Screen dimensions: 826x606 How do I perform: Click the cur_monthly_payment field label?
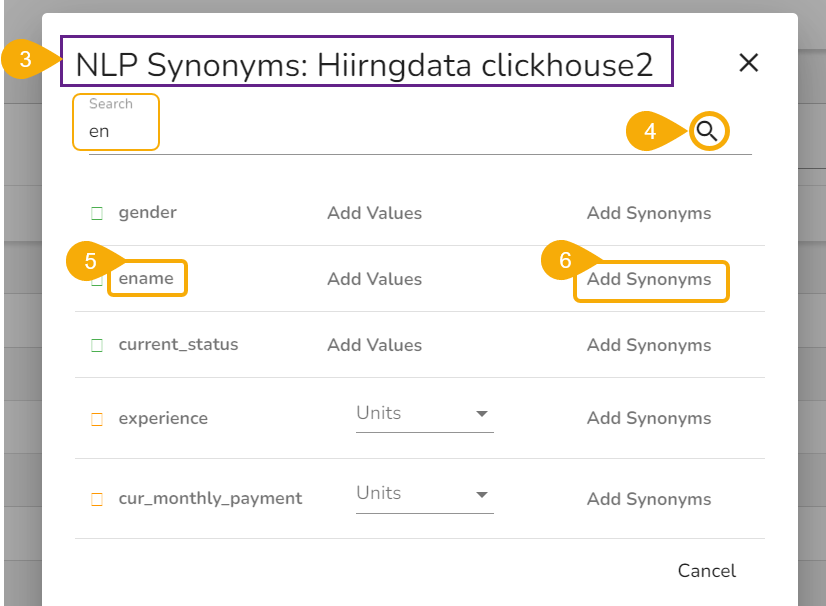click(210, 499)
